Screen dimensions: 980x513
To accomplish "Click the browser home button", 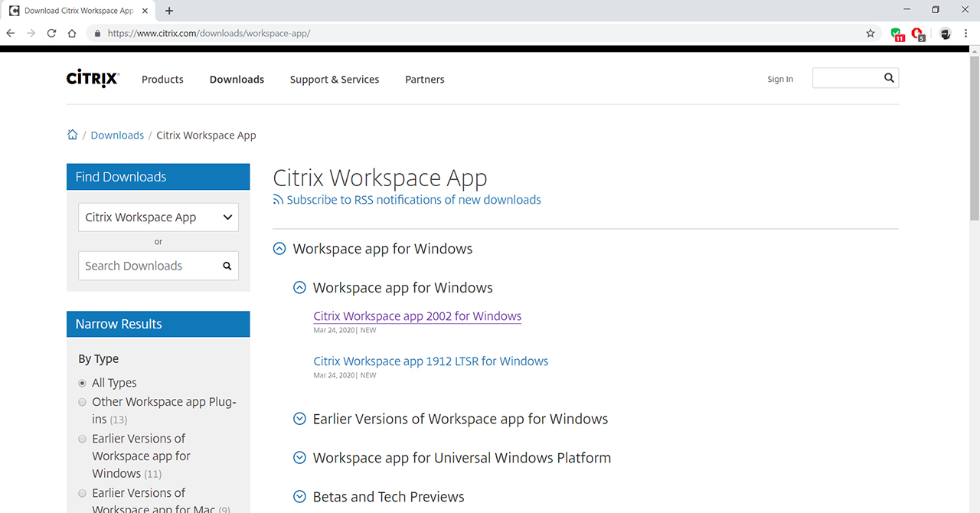I will pyautogui.click(x=72, y=34).
